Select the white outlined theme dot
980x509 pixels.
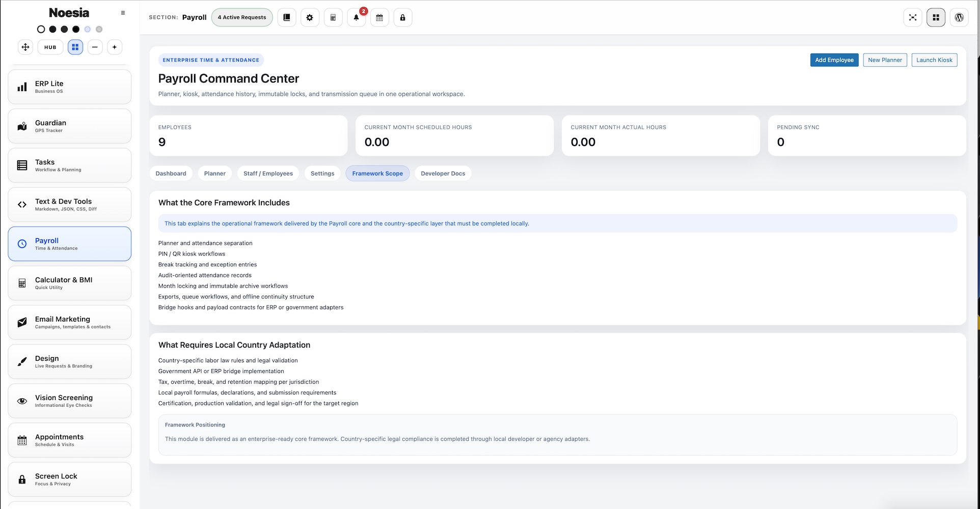point(41,29)
